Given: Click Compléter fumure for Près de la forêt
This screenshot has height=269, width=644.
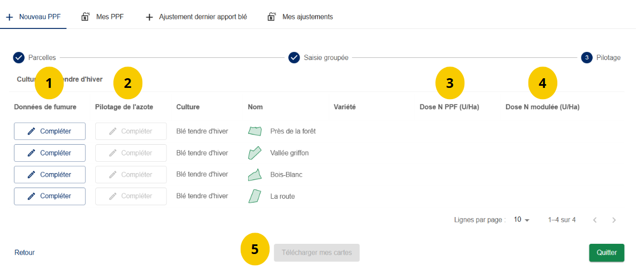Looking at the screenshot, I should point(50,131).
